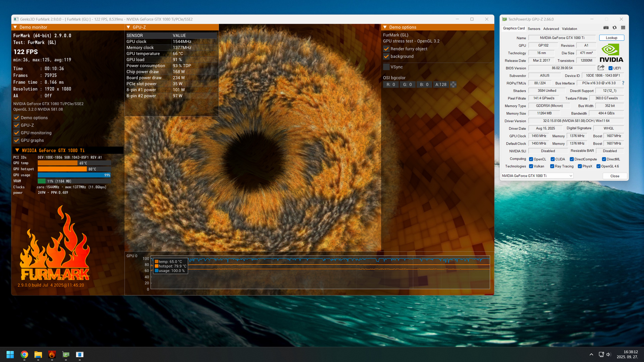
Task: Click the BIOS share/export arrow icon
Action: pyautogui.click(x=601, y=68)
